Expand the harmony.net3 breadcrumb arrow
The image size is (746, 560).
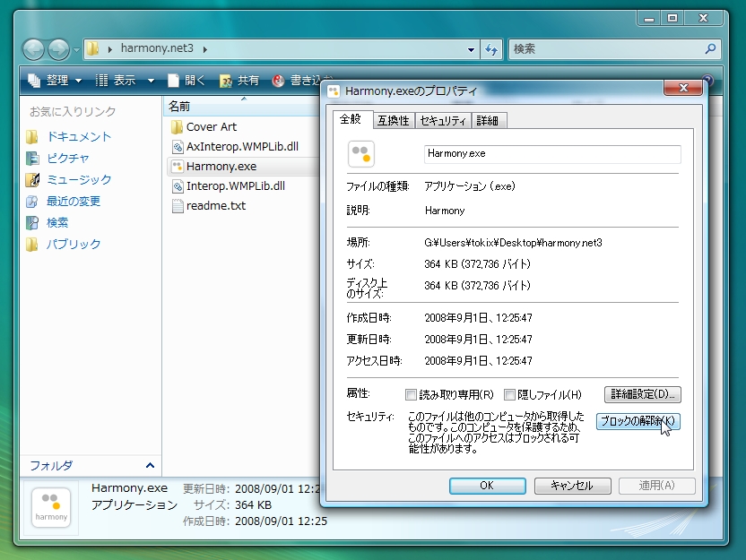tap(205, 49)
